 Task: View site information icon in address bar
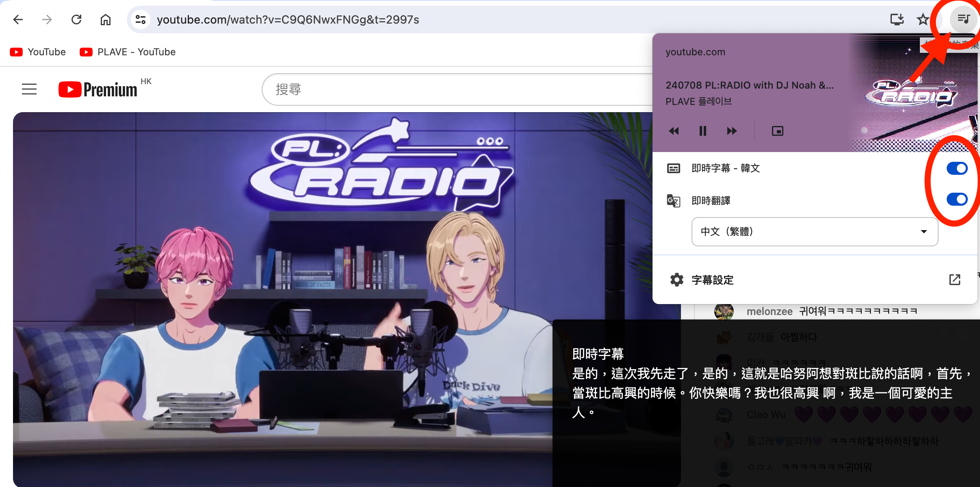(141, 20)
